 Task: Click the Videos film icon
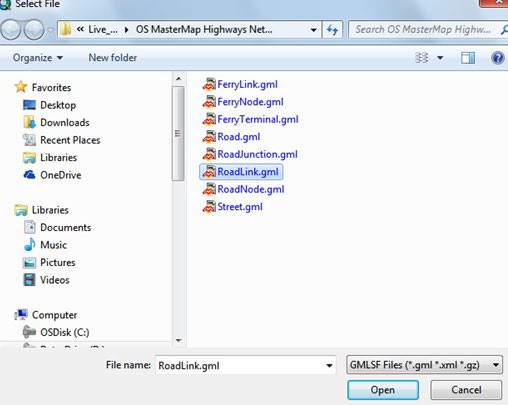click(x=29, y=280)
